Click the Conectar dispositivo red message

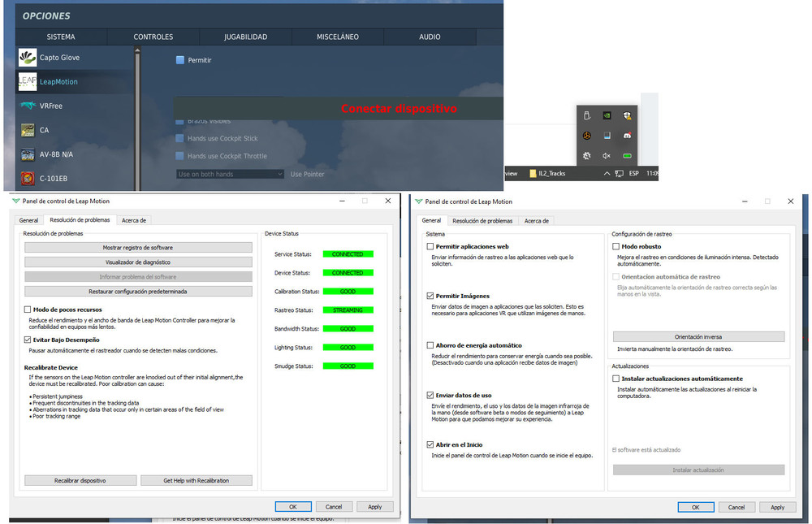tap(399, 109)
